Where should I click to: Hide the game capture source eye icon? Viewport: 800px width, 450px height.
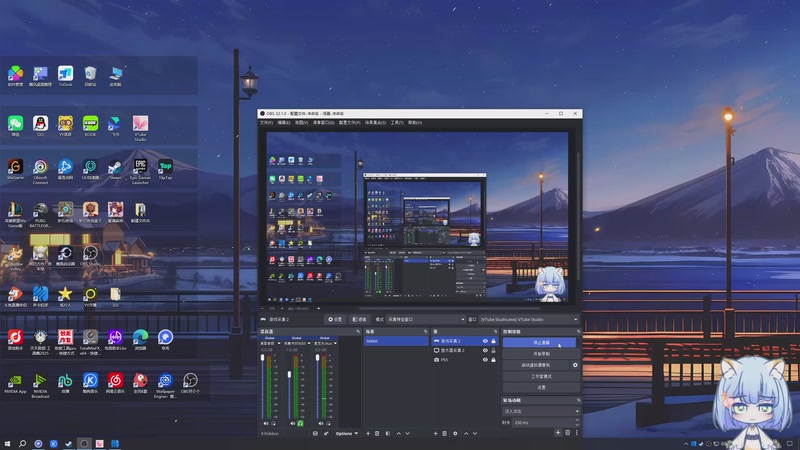coord(485,341)
